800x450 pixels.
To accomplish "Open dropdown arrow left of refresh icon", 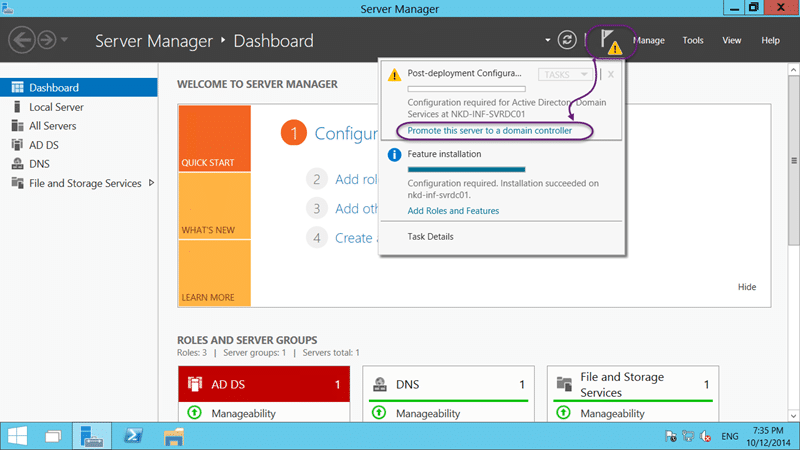I will (547, 40).
